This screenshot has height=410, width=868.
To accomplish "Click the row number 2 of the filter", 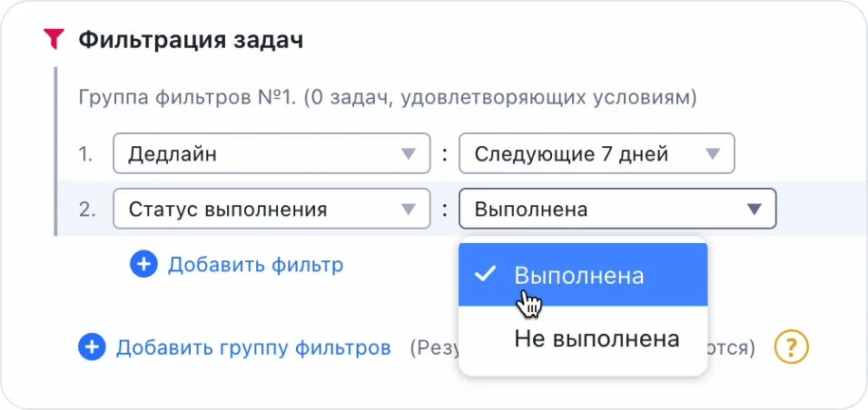I will pyautogui.click(x=87, y=210).
